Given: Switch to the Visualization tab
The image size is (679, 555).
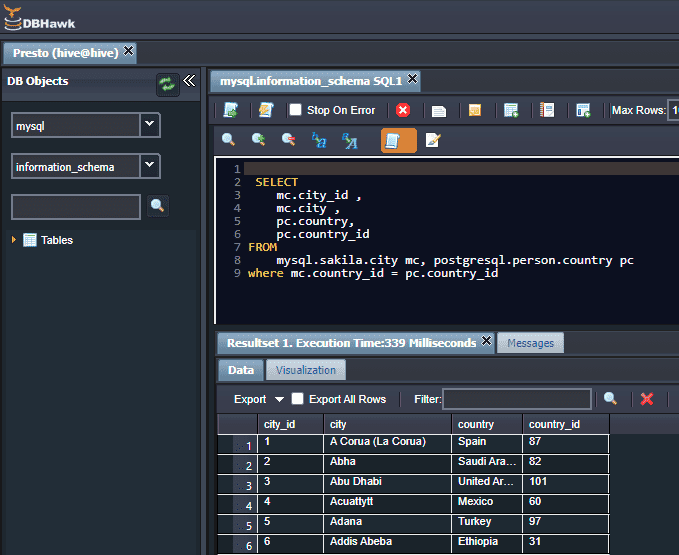Looking at the screenshot, I should 306,370.
